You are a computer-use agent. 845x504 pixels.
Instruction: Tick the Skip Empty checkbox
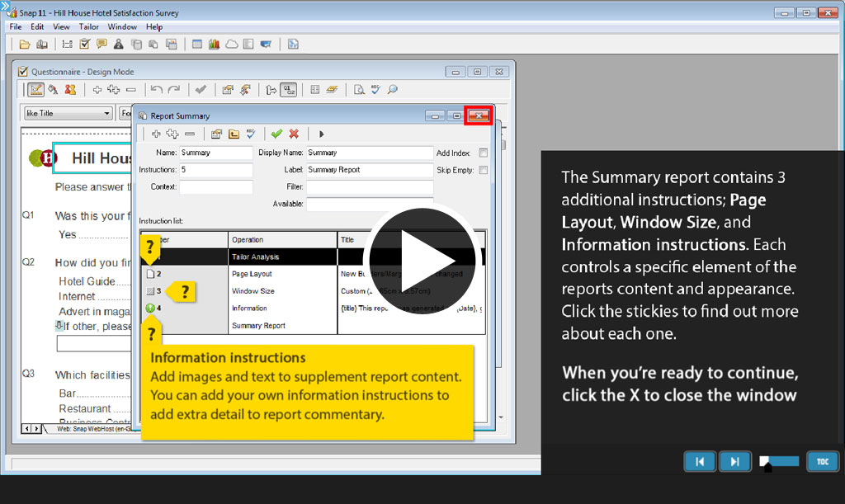tap(484, 170)
